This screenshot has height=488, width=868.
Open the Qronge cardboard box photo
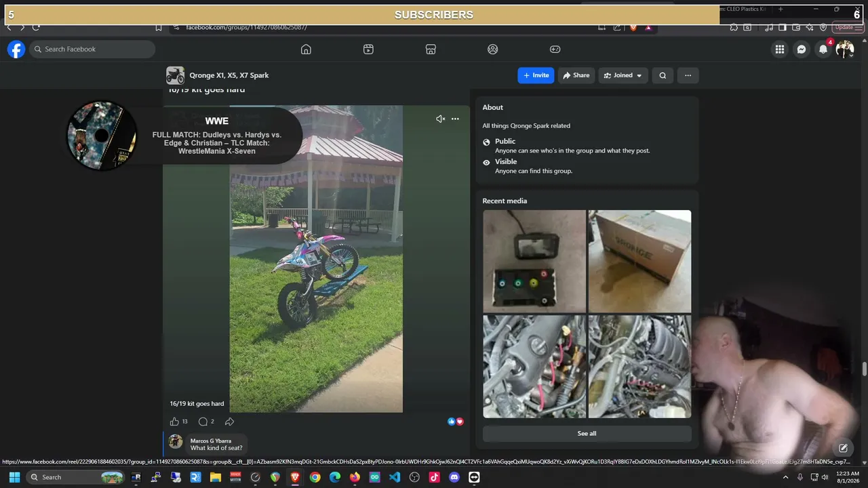point(639,261)
